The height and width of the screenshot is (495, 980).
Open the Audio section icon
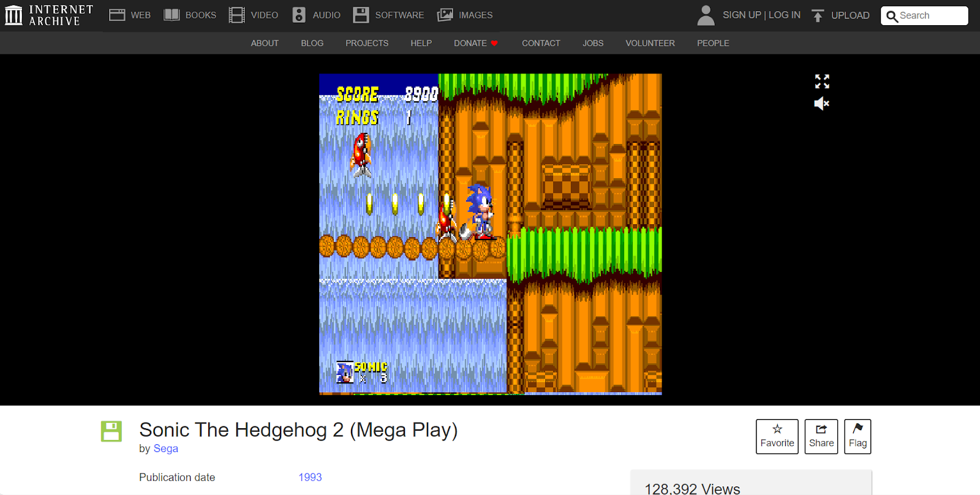pos(299,15)
